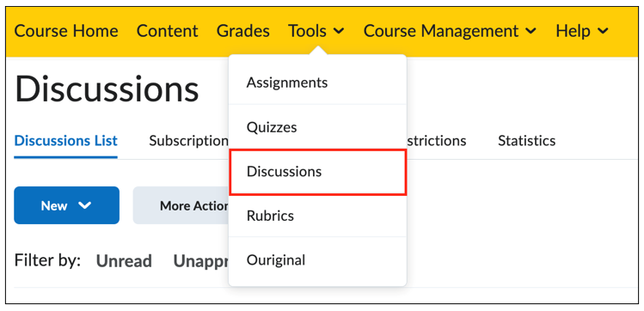Filter discussions by Unread
Image resolution: width=644 pixels, height=311 pixels.
coord(124,261)
